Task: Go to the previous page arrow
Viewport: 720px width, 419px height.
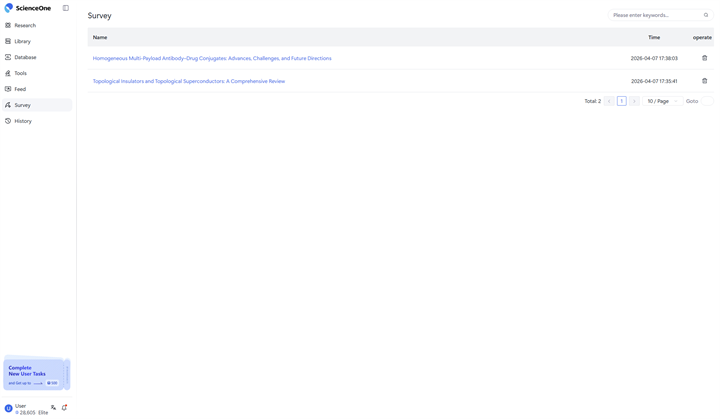Action: click(609, 101)
